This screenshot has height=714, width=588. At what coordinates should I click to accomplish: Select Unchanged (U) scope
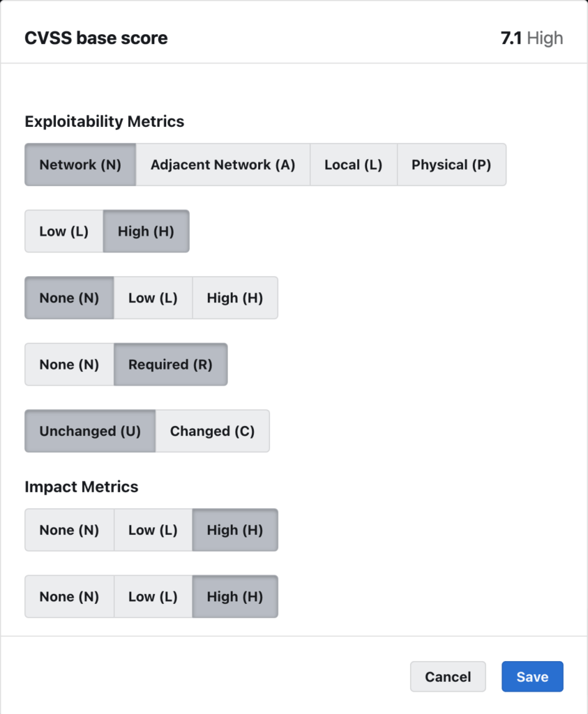click(x=90, y=431)
